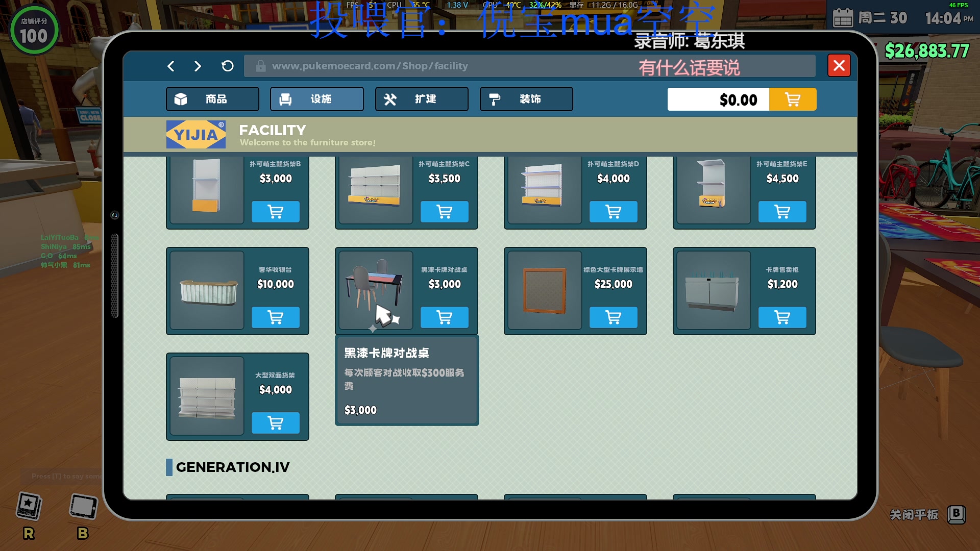This screenshot has height=551, width=980.
Task: Add 扑可萌主题货架C $3,500 to cart
Action: [445, 212]
